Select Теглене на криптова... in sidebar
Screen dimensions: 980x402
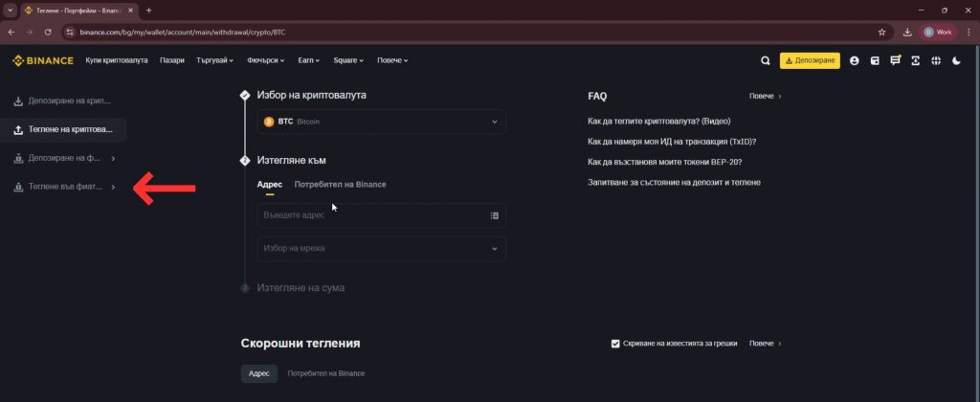point(63,129)
